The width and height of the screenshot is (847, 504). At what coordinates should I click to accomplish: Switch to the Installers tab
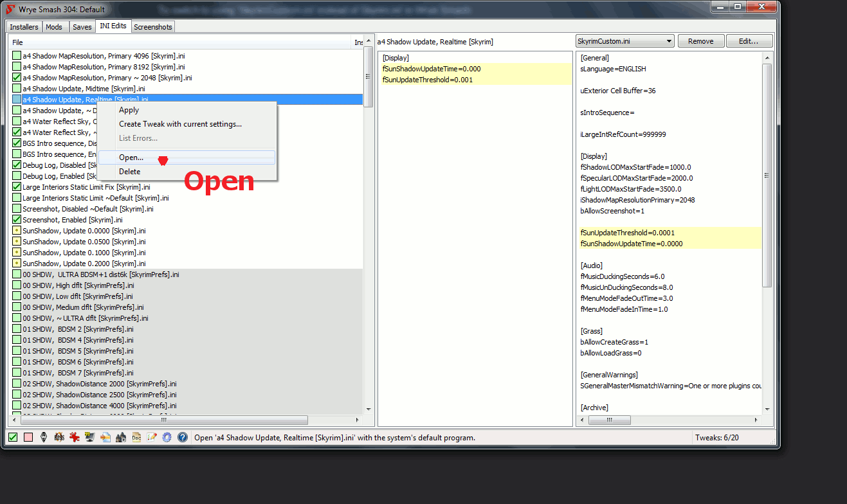pyautogui.click(x=24, y=27)
